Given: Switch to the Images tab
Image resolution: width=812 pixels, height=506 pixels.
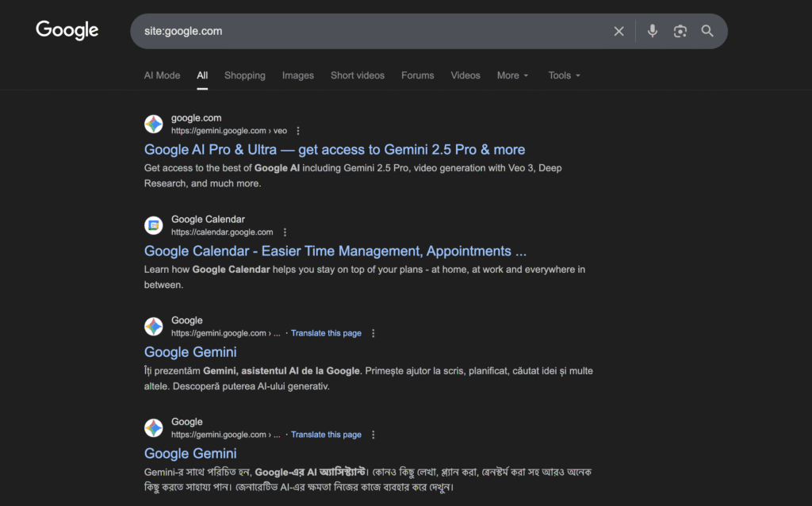Looking at the screenshot, I should click(297, 75).
